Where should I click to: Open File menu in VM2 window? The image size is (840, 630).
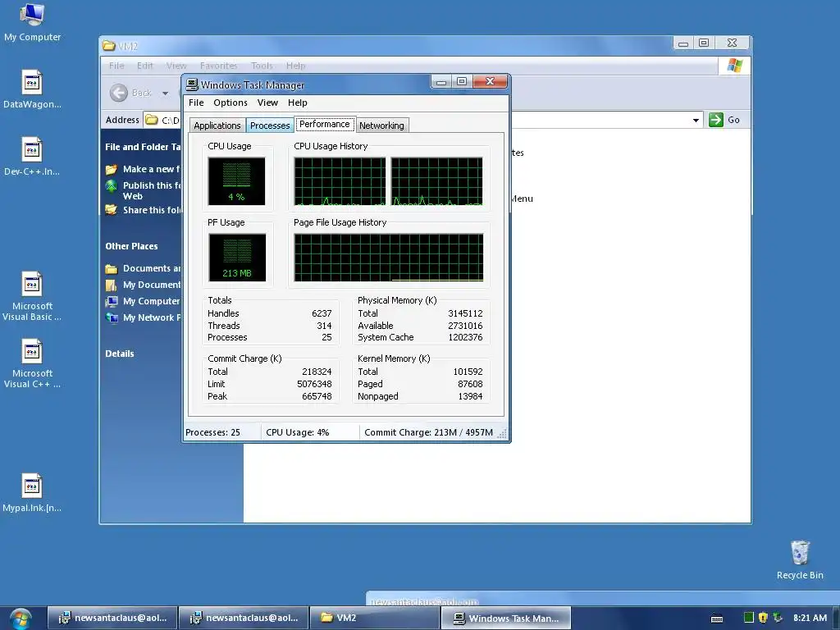(x=116, y=66)
